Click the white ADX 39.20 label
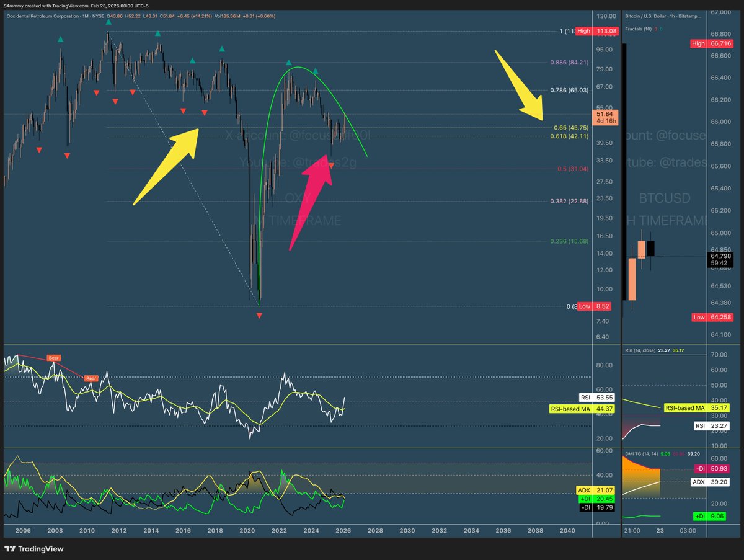This screenshot has height=560, width=744. [711, 481]
